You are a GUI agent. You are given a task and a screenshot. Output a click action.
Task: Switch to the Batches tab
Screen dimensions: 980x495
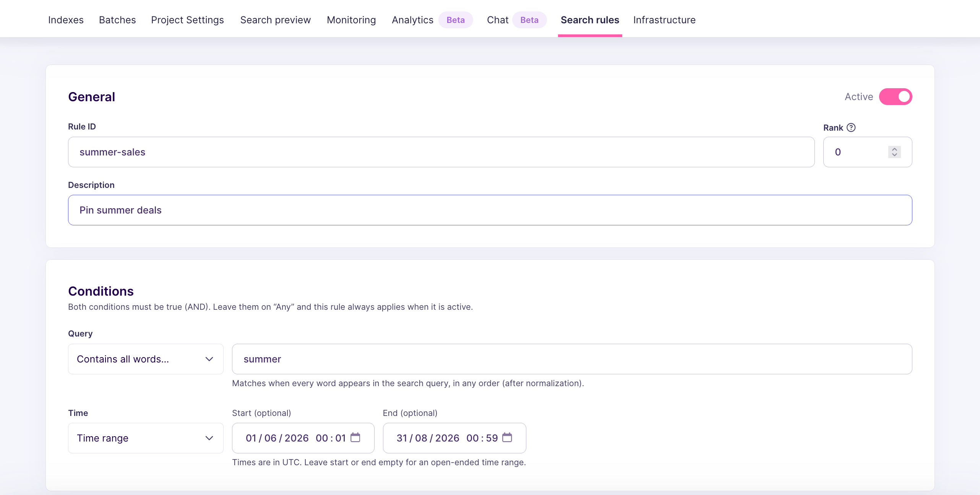117,20
